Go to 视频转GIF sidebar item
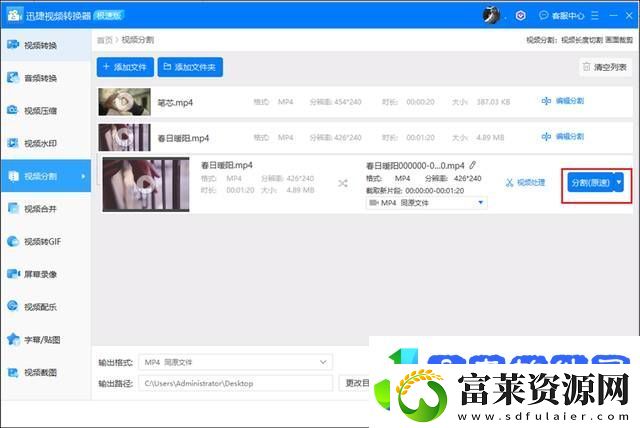Screen dimensions: 640x428 point(45,241)
